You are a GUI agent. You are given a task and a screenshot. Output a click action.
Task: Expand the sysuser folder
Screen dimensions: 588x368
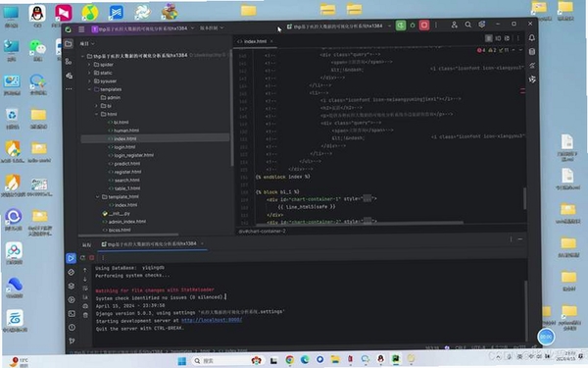89,80
